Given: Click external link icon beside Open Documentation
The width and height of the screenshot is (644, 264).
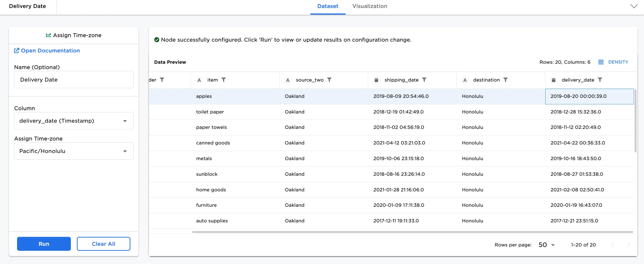Looking at the screenshot, I should [x=17, y=50].
